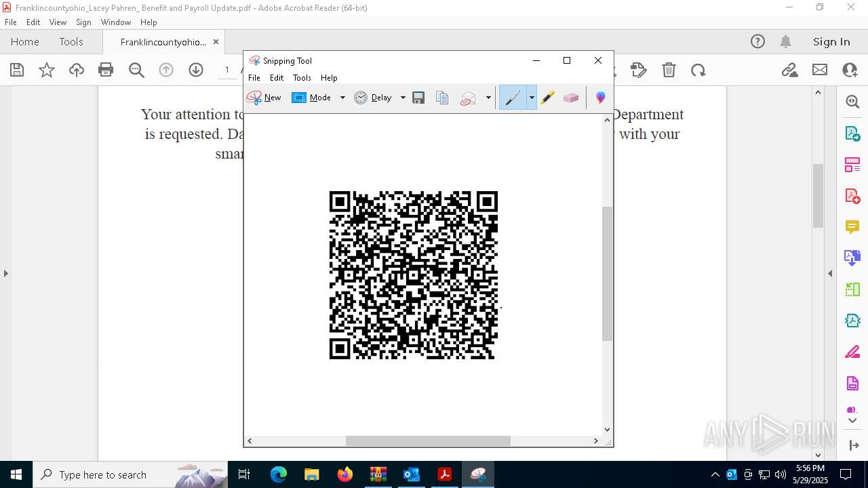
Task: Click the Send Snip envelope icon
Action: tap(469, 98)
